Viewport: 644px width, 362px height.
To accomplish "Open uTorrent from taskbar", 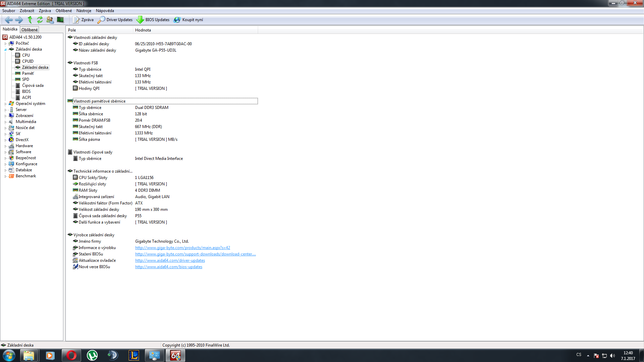I will 92,355.
